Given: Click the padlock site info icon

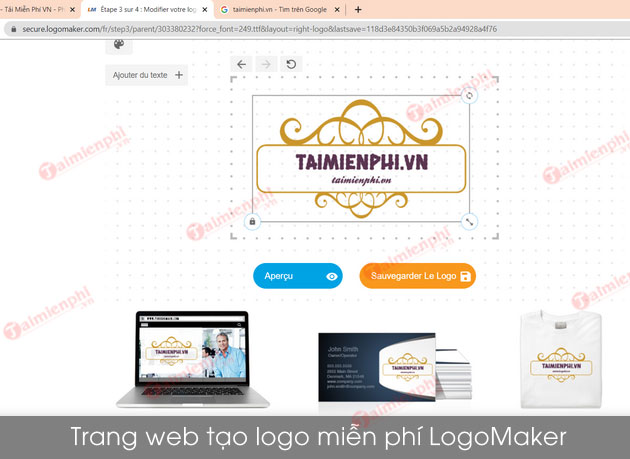Looking at the screenshot, I should coord(14,29).
